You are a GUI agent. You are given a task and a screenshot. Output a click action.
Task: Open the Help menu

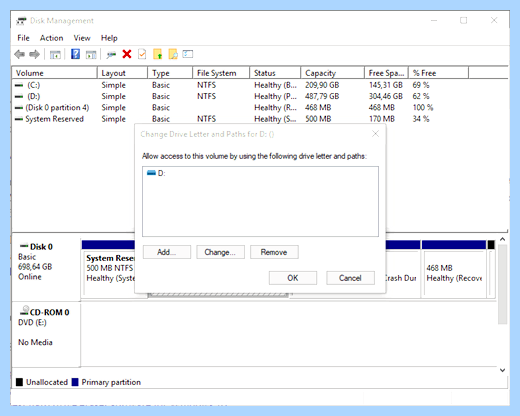tap(109, 38)
